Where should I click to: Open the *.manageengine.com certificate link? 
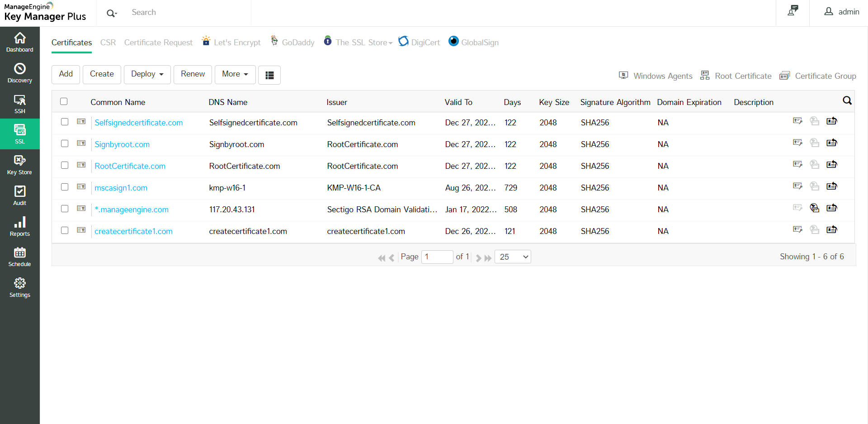tap(131, 210)
